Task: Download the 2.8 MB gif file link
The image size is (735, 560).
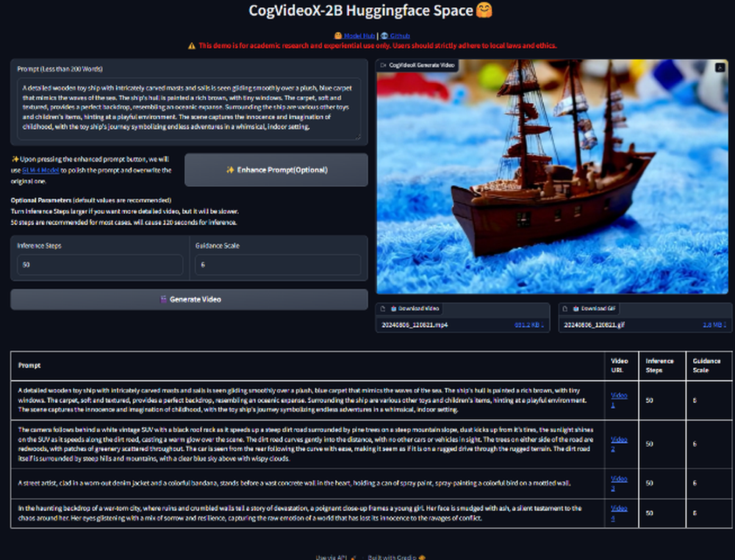Action: coord(714,325)
